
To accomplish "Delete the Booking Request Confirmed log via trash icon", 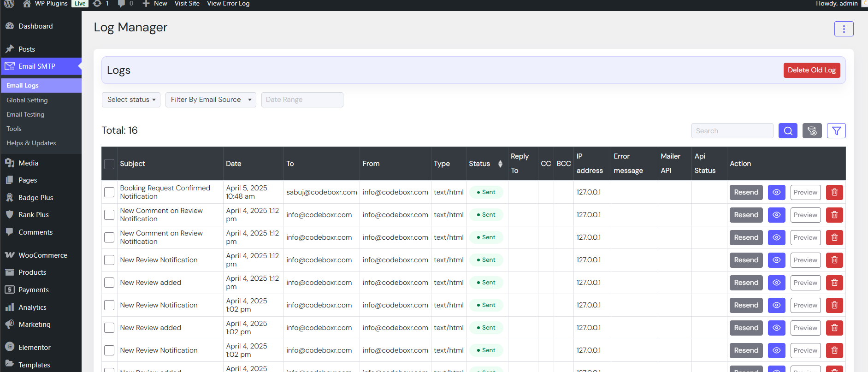I will 834,192.
